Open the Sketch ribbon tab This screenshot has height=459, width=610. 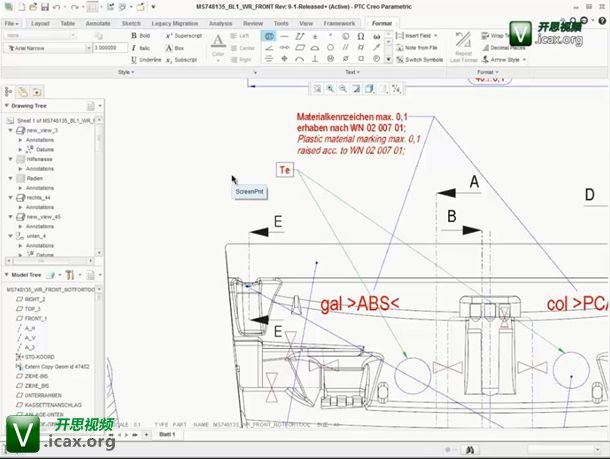coord(131,22)
